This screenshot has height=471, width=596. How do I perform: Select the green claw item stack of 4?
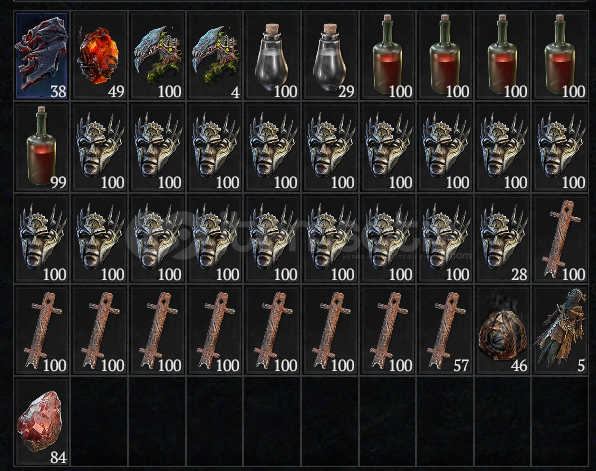pyautogui.click(x=215, y=56)
